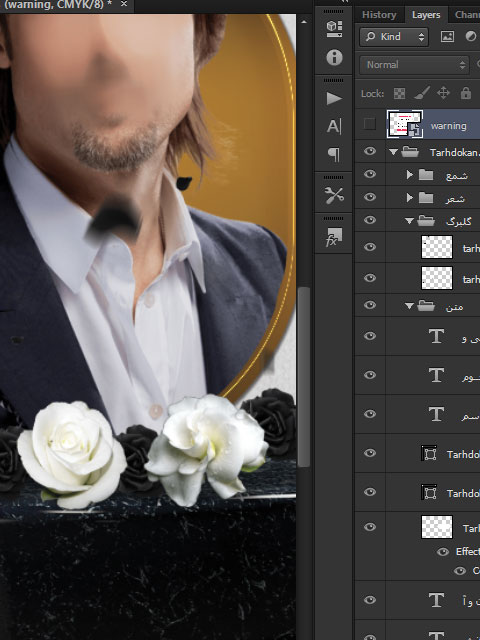Click the second Tarhdo shape layer icon
This screenshot has height=640, width=480.
(429, 492)
